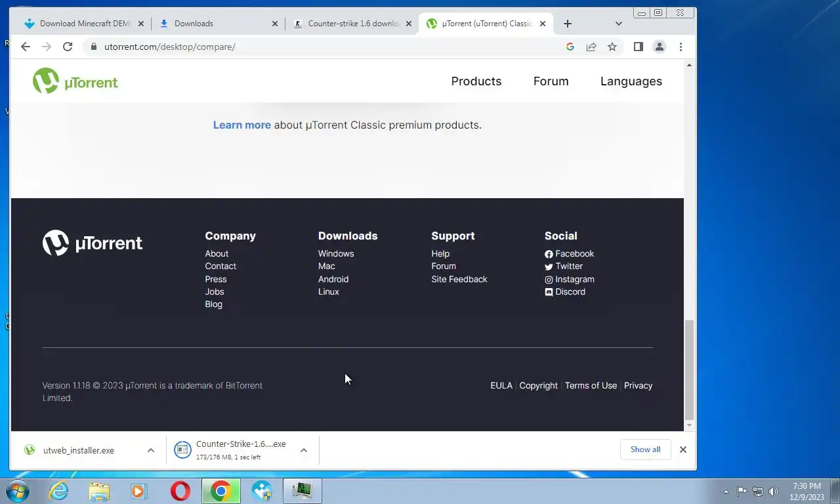Open the Forum header link

tap(551, 81)
